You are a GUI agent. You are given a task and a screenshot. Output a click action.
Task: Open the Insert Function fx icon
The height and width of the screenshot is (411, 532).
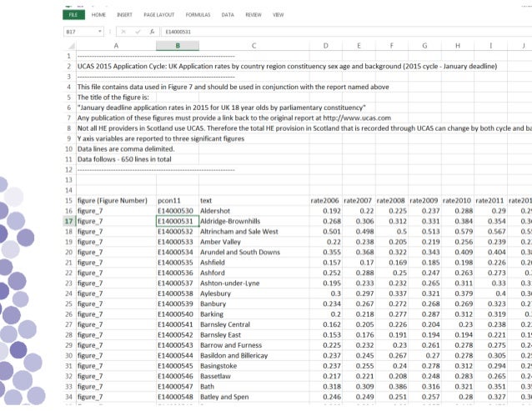coord(152,32)
